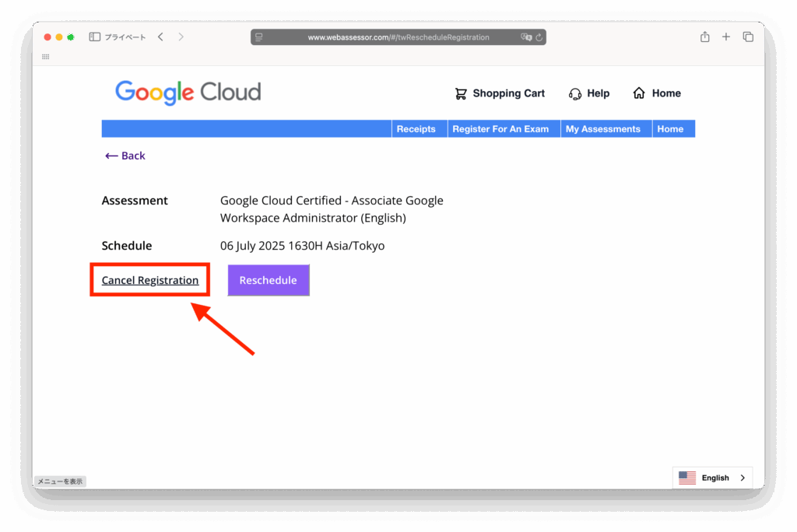Select Home in the blue navigation bar
This screenshot has height=532, width=797.
coord(670,129)
